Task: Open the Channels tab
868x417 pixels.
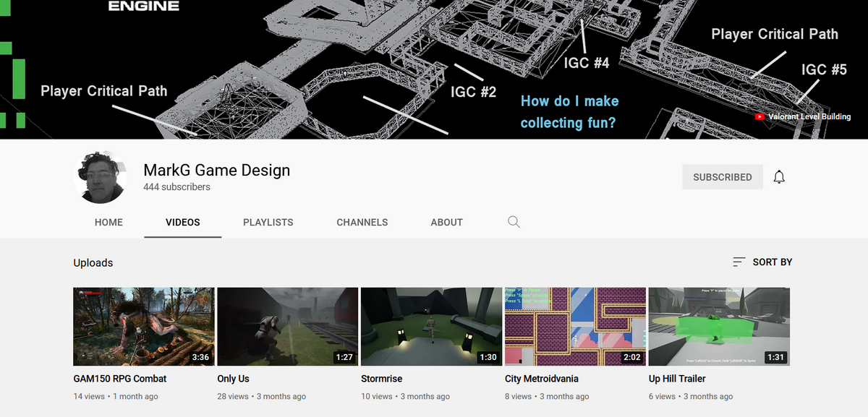Action: [x=362, y=223]
